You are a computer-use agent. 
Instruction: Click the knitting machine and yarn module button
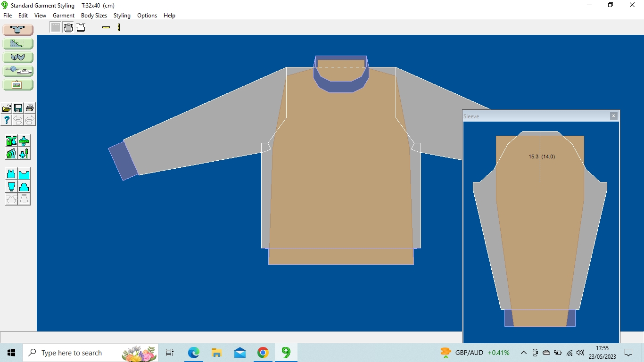[18, 71]
